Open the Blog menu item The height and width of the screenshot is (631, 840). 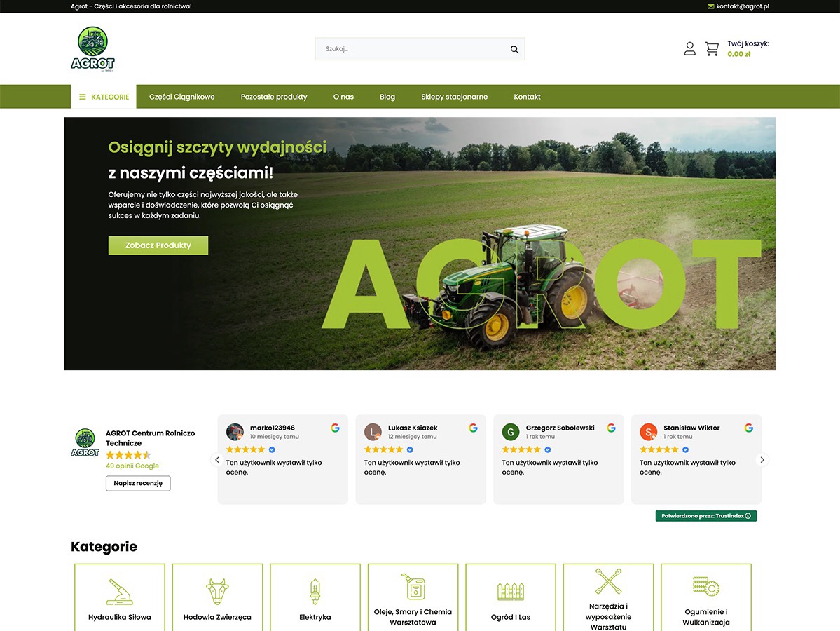tap(387, 97)
